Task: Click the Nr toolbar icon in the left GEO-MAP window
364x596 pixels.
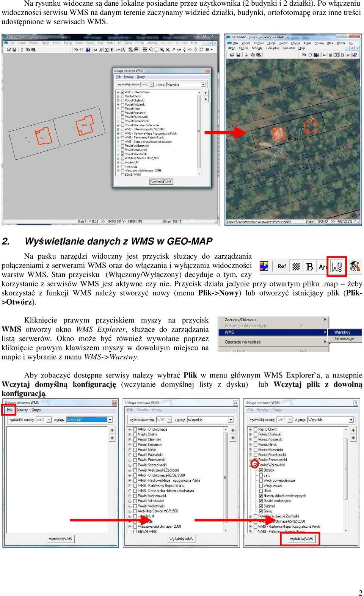Action: click(76, 50)
